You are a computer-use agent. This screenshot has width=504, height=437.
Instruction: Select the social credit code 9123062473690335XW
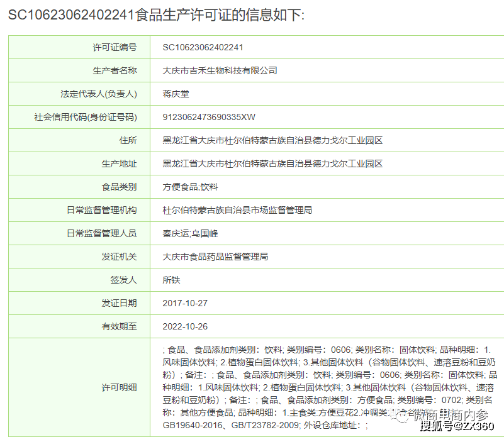point(209,117)
